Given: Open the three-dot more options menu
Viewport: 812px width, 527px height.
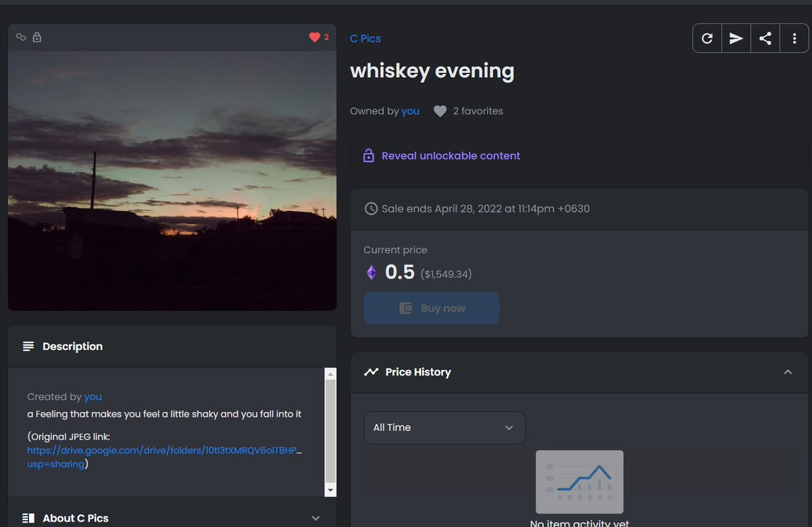Looking at the screenshot, I should [794, 39].
